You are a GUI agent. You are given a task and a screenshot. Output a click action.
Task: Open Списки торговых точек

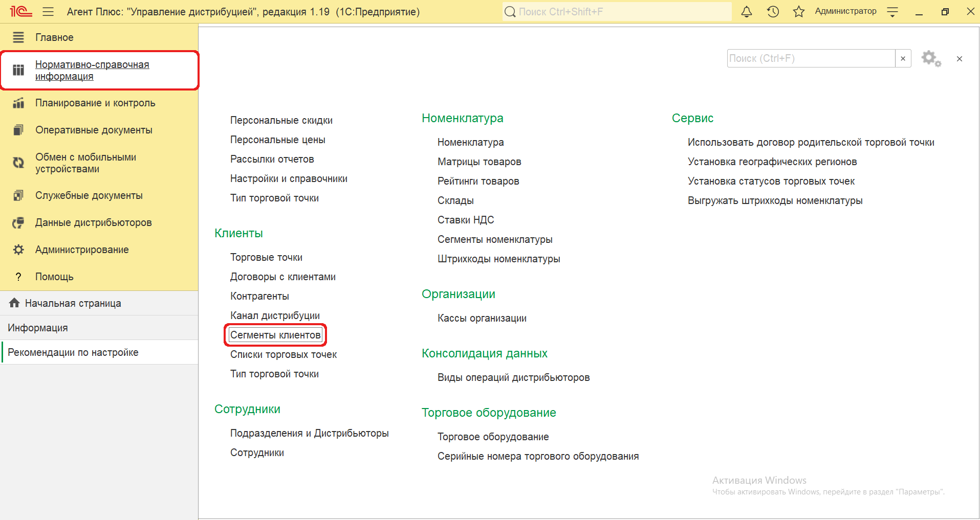284,354
